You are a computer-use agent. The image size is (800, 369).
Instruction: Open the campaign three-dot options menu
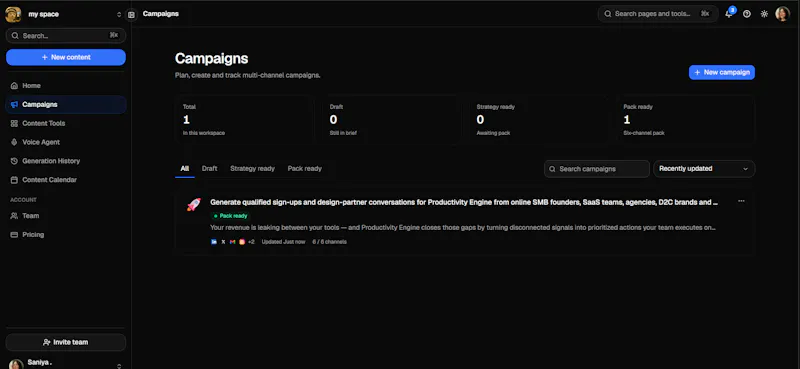pyautogui.click(x=741, y=201)
